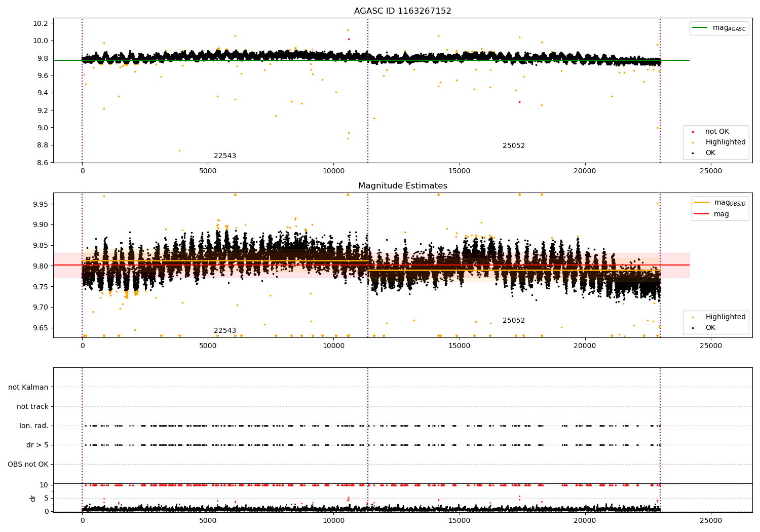This screenshot has width=760, height=532.
Task: Select the mag OBSID legend label
Action: 730,203
